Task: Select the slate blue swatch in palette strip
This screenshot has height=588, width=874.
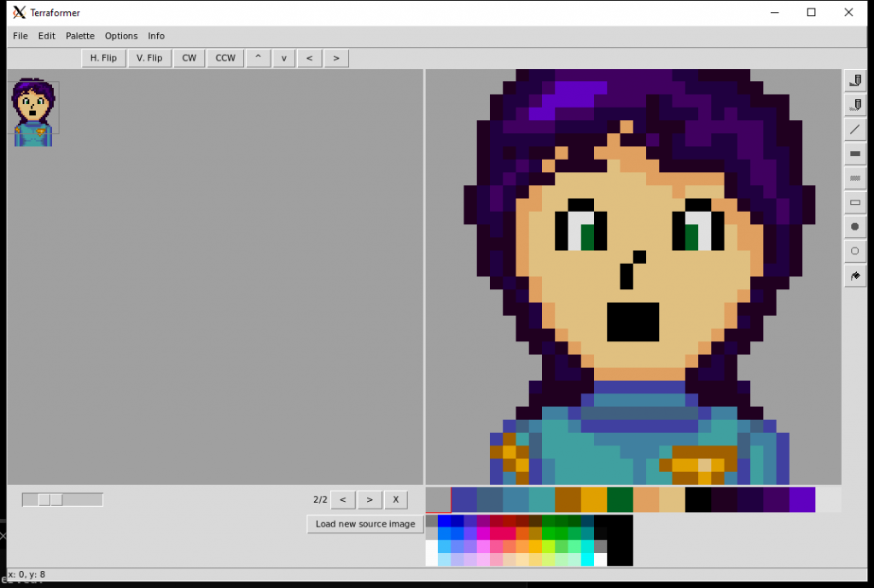Action: click(490, 500)
